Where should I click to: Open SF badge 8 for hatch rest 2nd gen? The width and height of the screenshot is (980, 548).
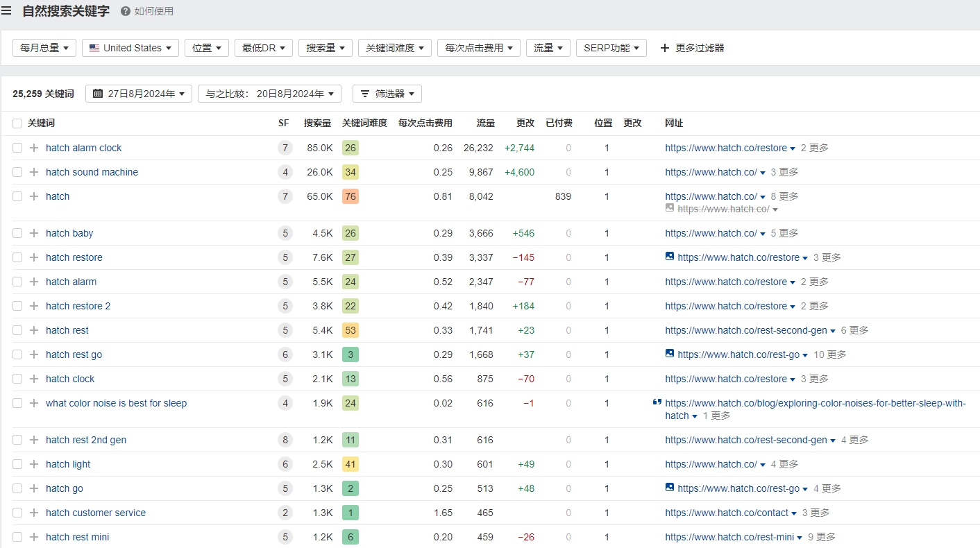coord(285,440)
